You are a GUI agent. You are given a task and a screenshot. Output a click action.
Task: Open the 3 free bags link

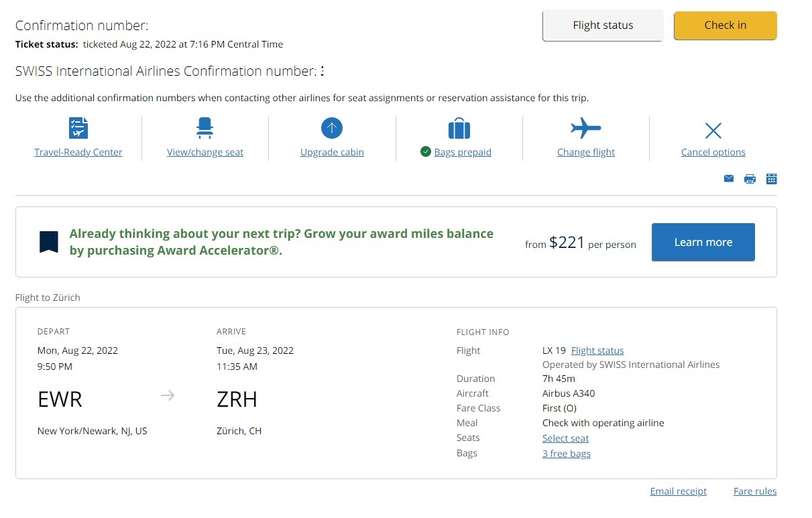click(567, 454)
